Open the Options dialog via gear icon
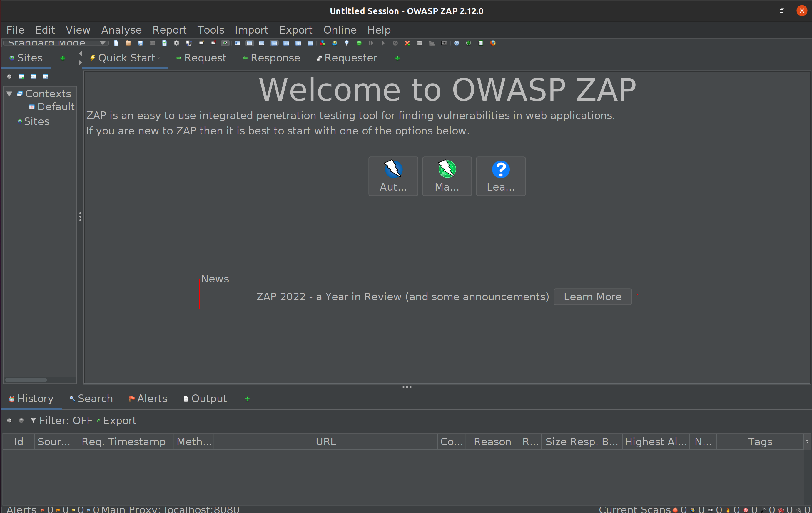Screen dimensions: 812x513 (176, 43)
